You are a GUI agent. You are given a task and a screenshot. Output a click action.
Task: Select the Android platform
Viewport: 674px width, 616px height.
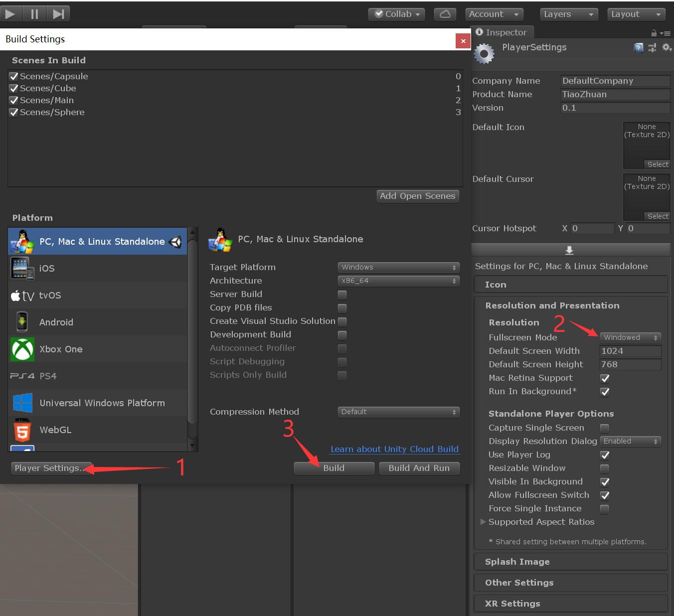pos(98,322)
